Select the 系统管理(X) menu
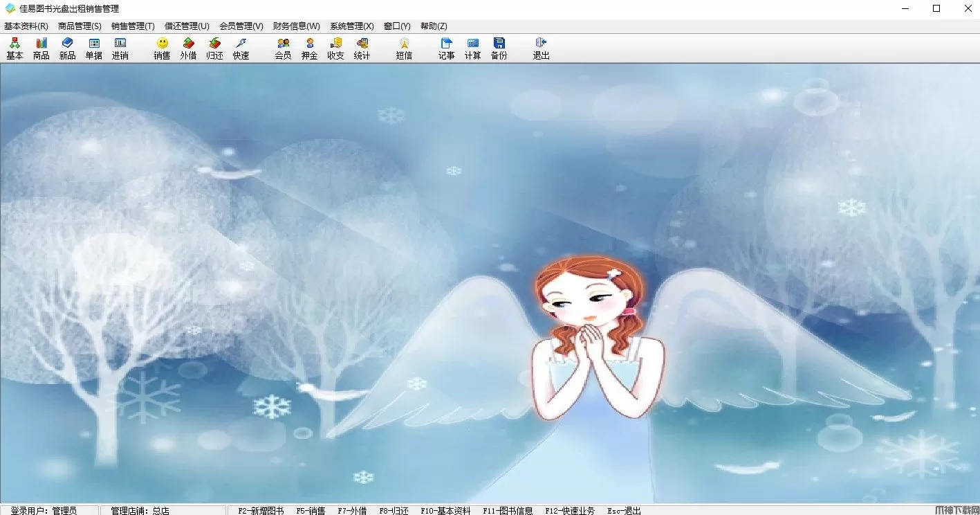Image resolution: width=980 pixels, height=515 pixels. pyautogui.click(x=351, y=26)
